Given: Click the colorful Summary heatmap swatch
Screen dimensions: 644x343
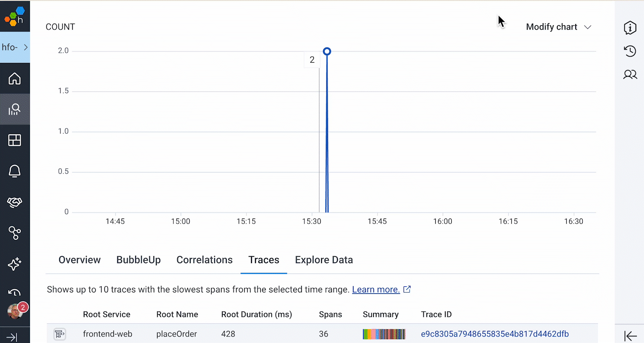Looking at the screenshot, I should [x=384, y=334].
